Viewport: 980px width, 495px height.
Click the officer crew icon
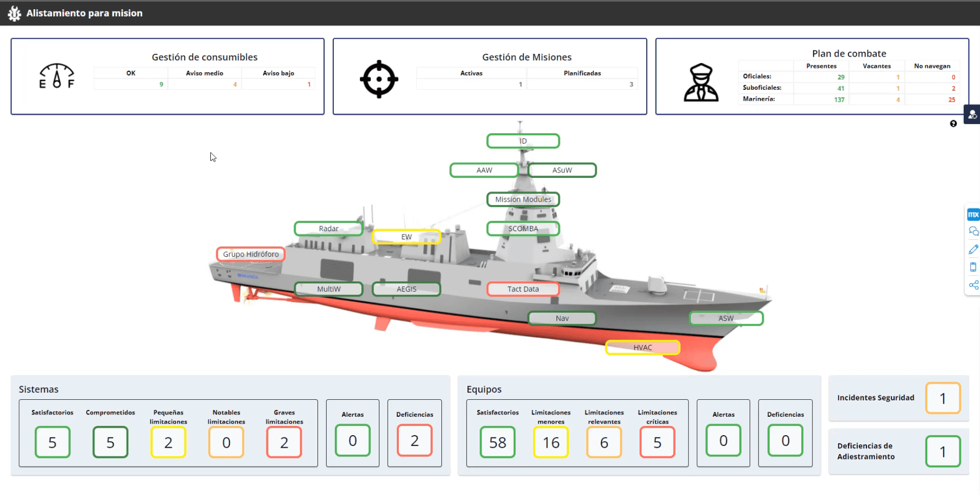click(701, 83)
